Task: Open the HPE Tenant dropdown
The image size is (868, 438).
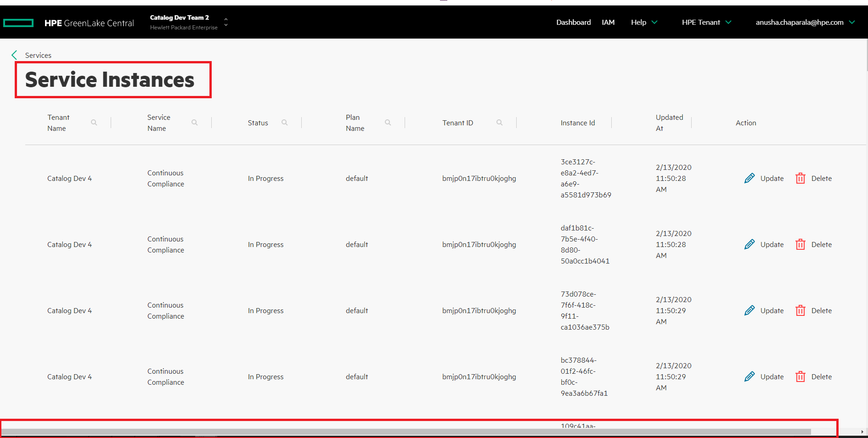Action: pyautogui.click(x=706, y=22)
